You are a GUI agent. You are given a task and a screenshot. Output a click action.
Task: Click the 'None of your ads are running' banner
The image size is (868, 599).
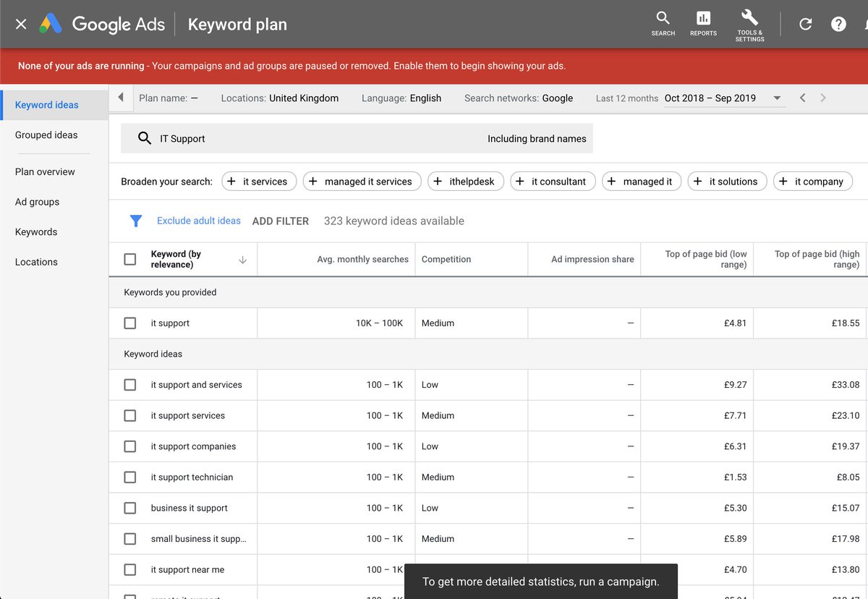[x=434, y=66]
